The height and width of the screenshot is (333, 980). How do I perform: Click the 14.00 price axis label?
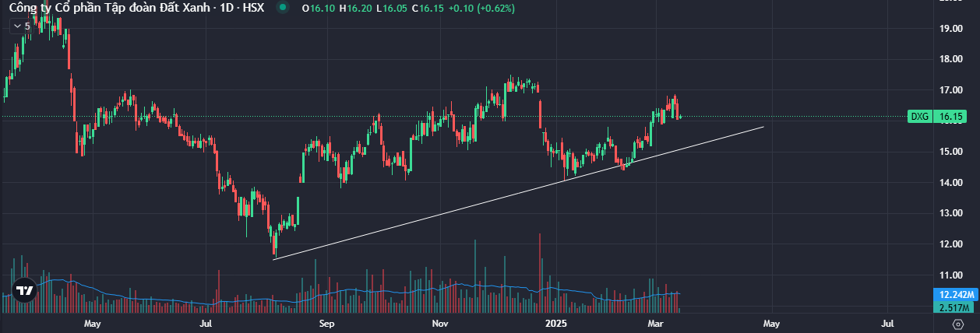950,183
